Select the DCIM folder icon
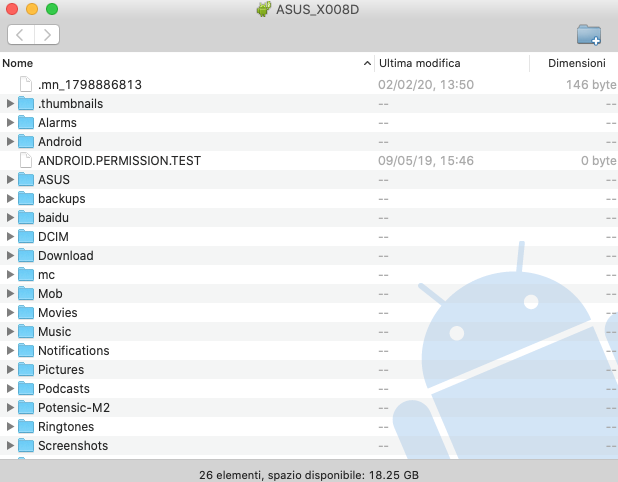 coord(26,236)
